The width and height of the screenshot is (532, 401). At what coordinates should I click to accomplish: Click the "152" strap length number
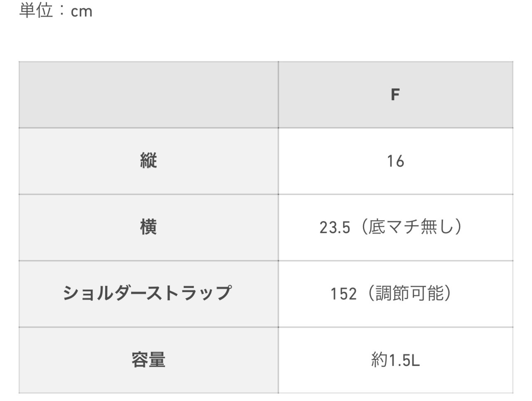coord(343,294)
